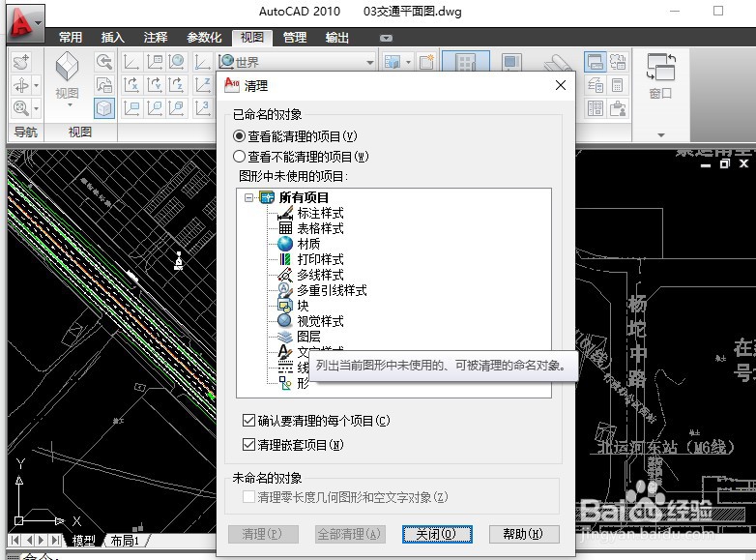Screen dimensions: 756x560
Task: Switch to the 注释 ribbon tab
Action: coord(156,37)
